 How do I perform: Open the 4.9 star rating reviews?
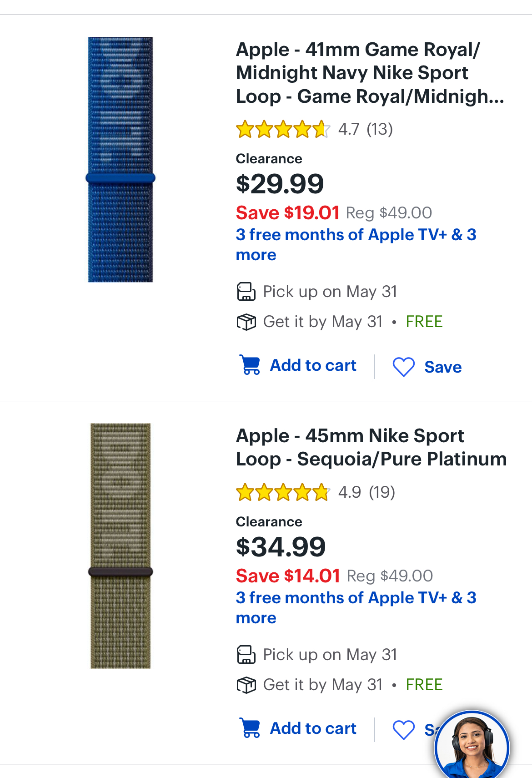click(315, 492)
